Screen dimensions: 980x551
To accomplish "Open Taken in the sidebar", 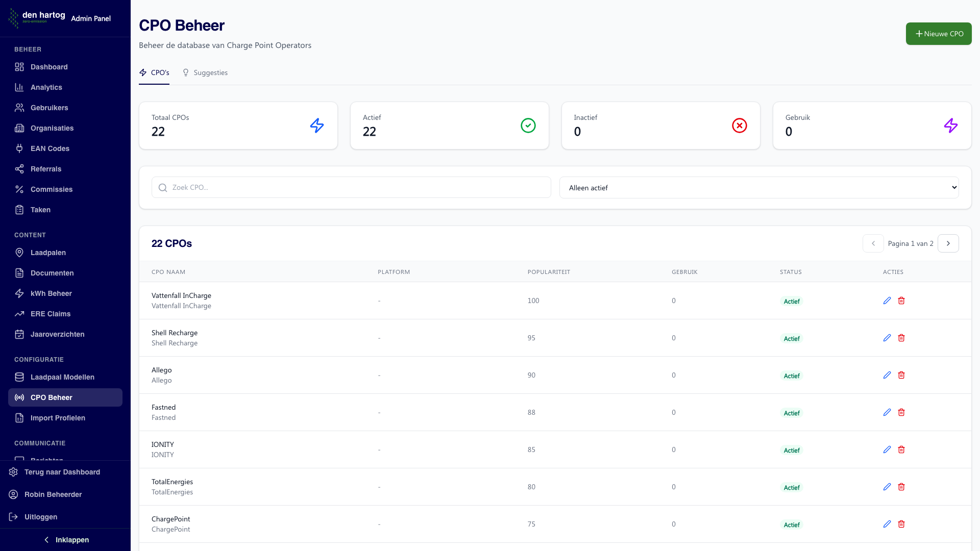I will (65, 210).
